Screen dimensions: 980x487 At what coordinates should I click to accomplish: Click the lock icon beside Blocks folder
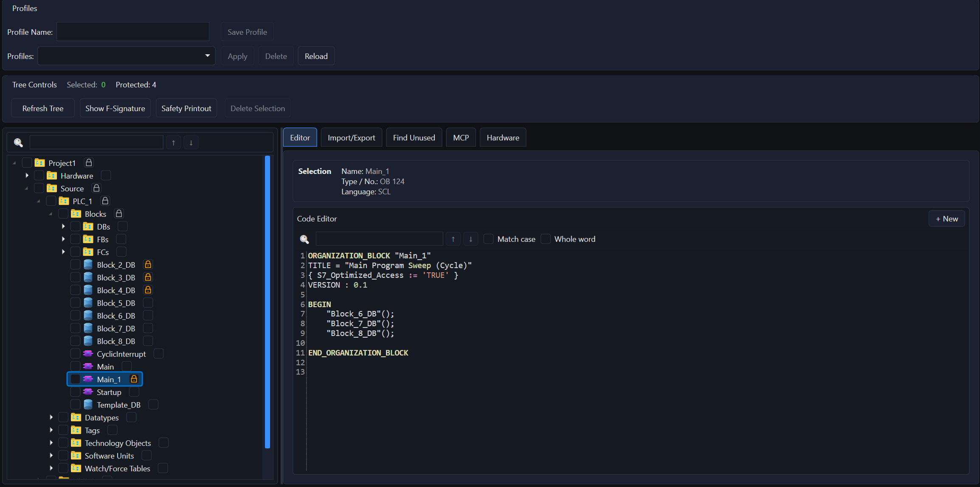(x=119, y=214)
